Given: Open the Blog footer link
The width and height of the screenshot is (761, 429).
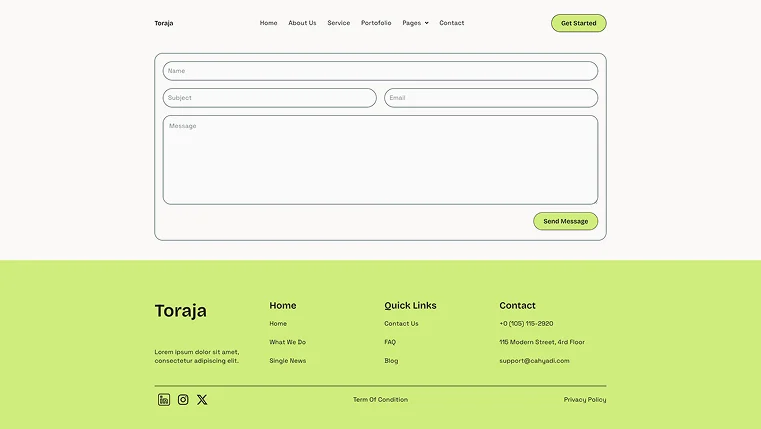Looking at the screenshot, I should tap(391, 361).
